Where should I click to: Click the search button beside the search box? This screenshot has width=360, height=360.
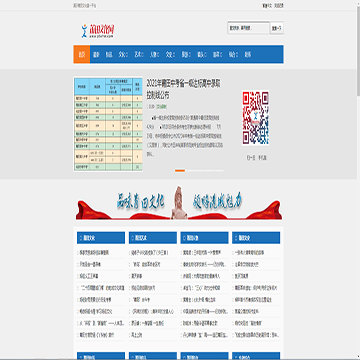[276, 28]
